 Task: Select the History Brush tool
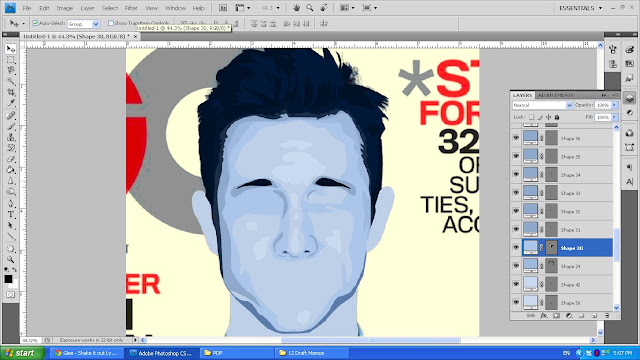tap(11, 148)
